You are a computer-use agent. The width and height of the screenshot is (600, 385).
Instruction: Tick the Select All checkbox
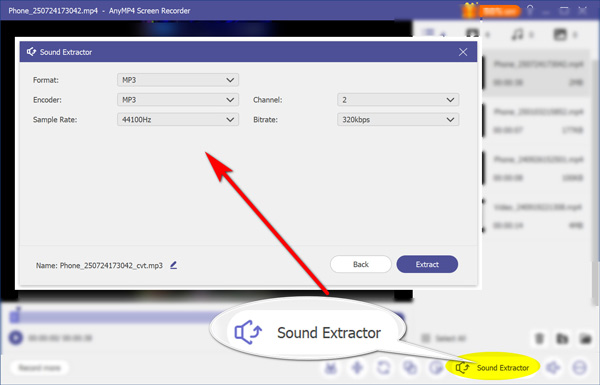pos(425,338)
